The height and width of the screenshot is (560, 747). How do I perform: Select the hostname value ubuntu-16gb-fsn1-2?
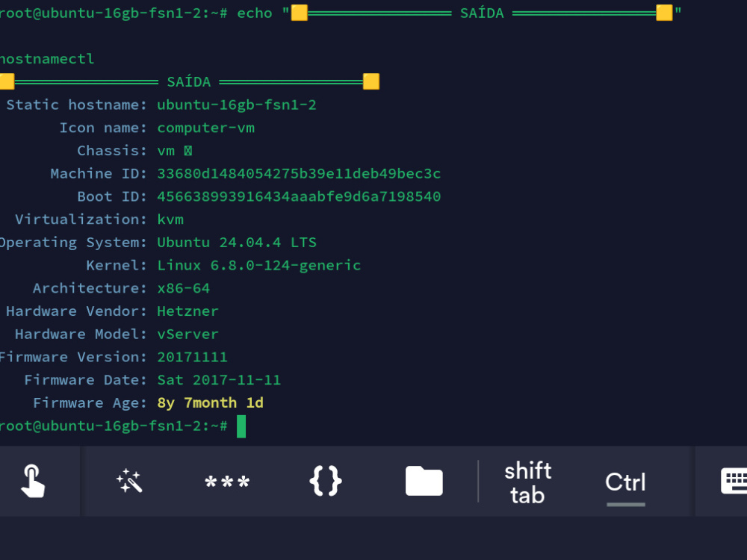click(x=237, y=105)
